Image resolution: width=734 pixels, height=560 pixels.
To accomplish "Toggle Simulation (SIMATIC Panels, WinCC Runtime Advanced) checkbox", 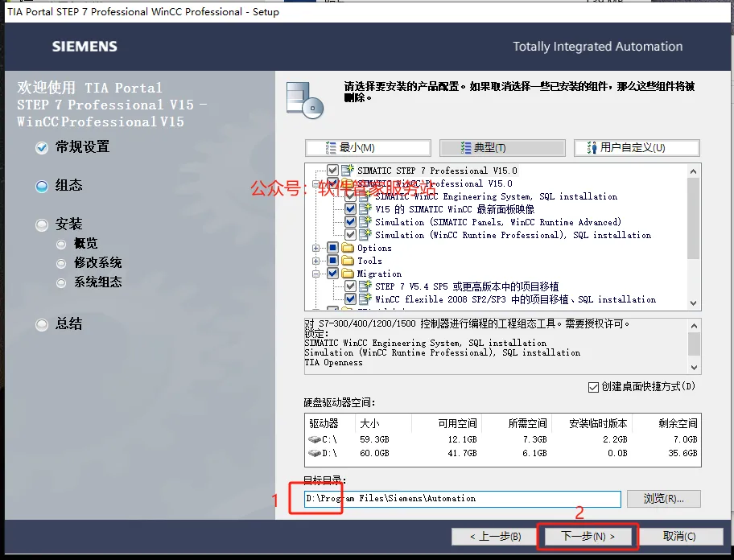I will (350, 222).
